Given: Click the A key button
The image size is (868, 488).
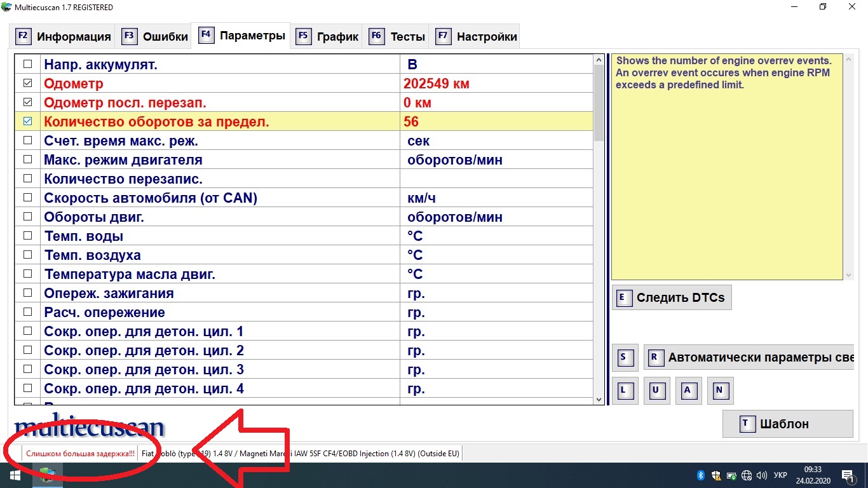Looking at the screenshot, I should pyautogui.click(x=688, y=391).
